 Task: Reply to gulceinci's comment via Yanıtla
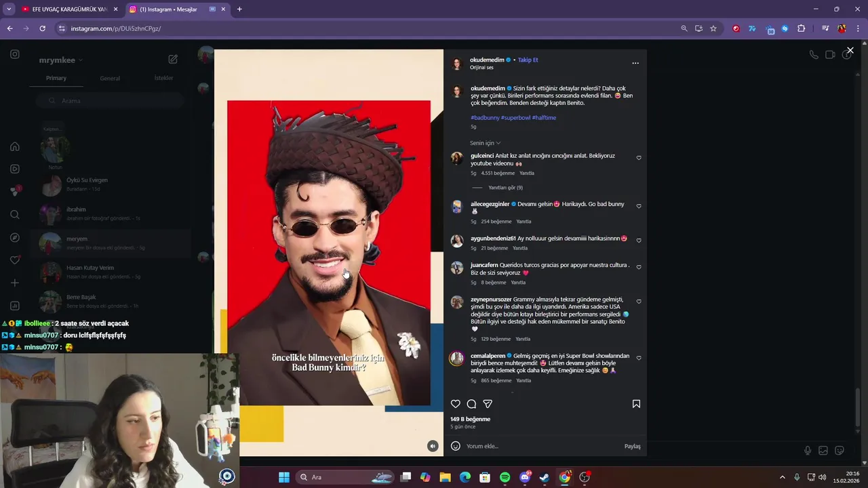click(x=526, y=173)
